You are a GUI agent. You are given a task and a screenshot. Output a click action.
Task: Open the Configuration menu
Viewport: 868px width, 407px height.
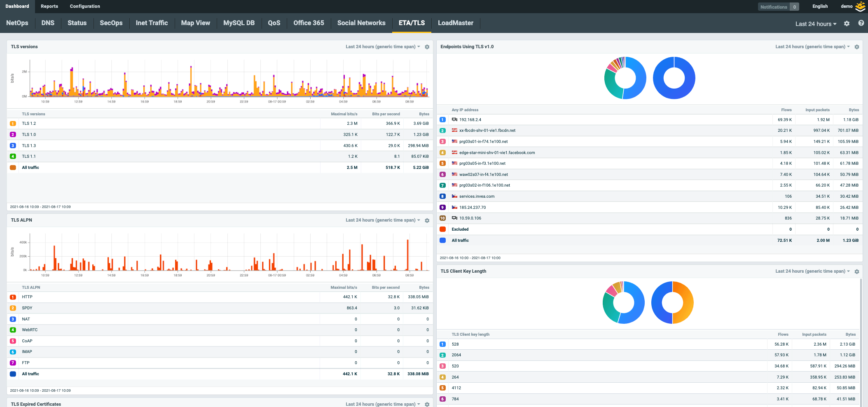pyautogui.click(x=85, y=6)
